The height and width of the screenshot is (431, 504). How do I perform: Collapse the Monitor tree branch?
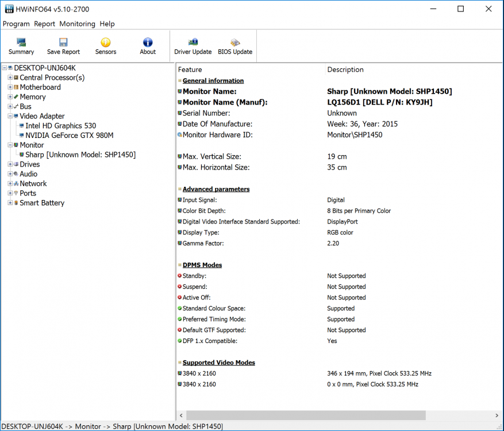click(x=10, y=145)
